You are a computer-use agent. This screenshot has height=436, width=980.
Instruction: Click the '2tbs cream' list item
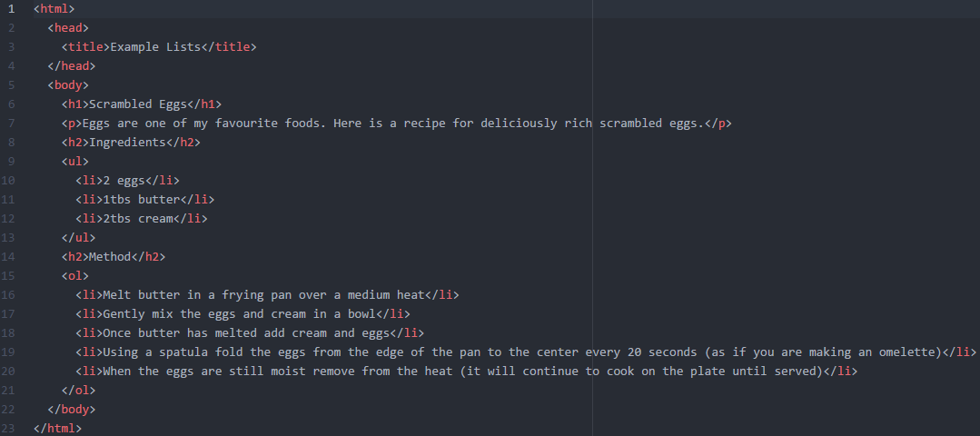click(137, 219)
